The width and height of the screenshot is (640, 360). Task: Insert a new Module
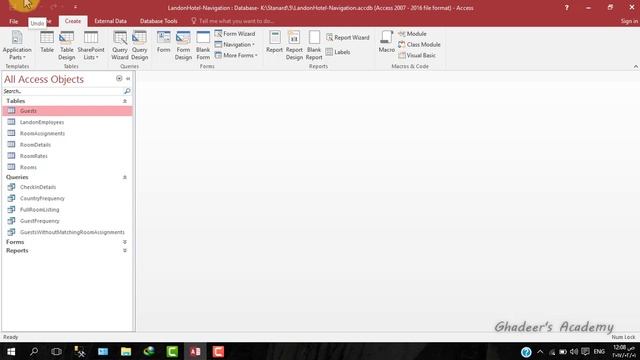pyautogui.click(x=413, y=33)
